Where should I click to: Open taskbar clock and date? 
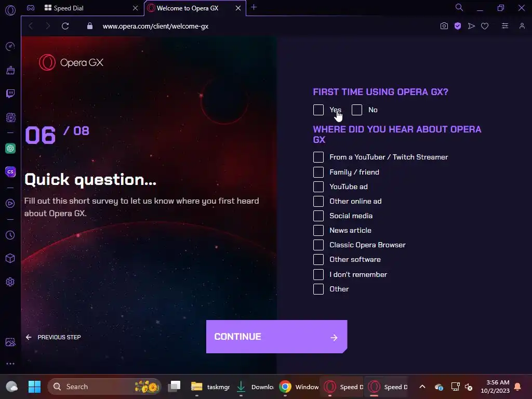point(495,387)
